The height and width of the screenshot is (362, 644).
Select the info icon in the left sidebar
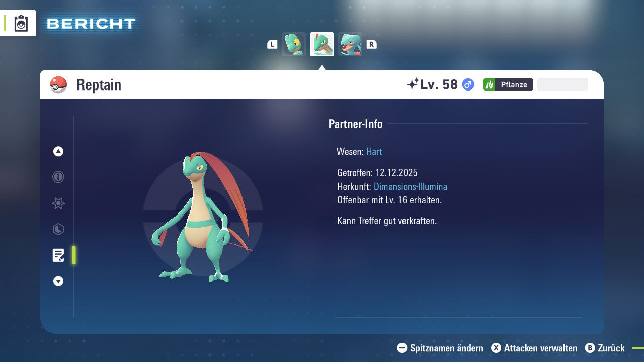[x=58, y=177]
